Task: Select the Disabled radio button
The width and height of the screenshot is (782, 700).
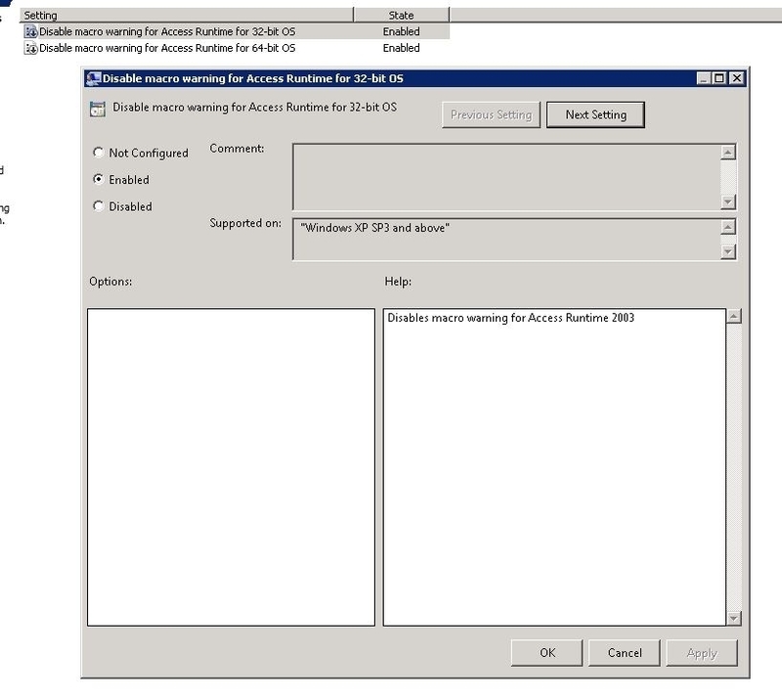Action: coord(97,206)
